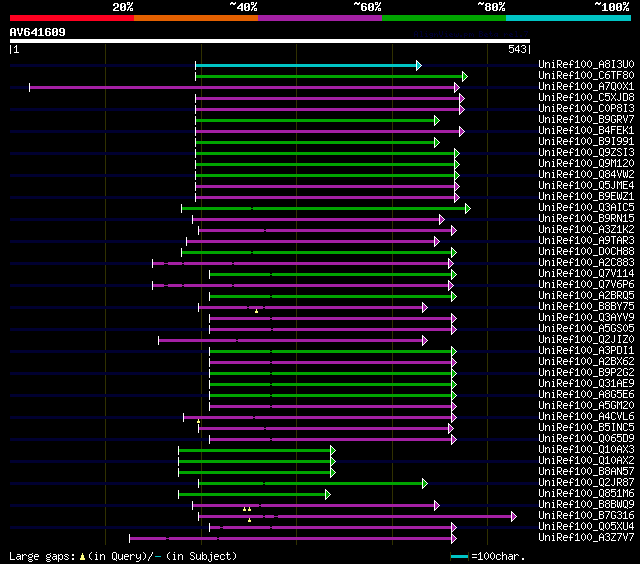The image size is (640, 564).
Task: Select UniRef100_Q05XU4 label
Action: tap(586, 527)
